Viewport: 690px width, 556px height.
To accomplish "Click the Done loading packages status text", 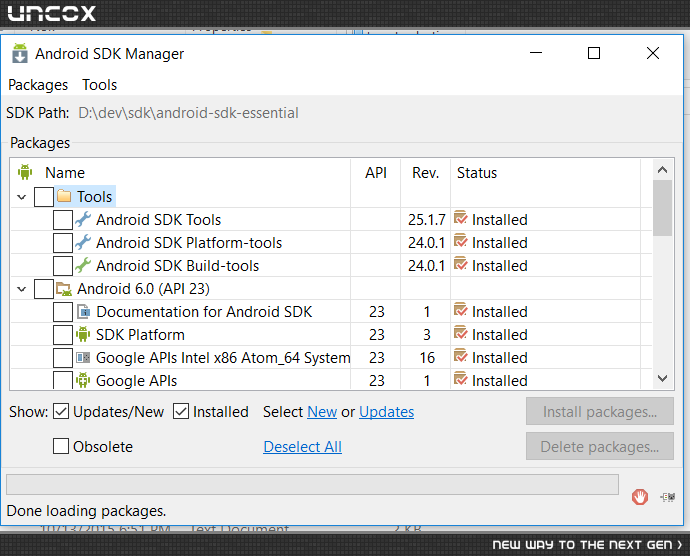I will click(86, 511).
